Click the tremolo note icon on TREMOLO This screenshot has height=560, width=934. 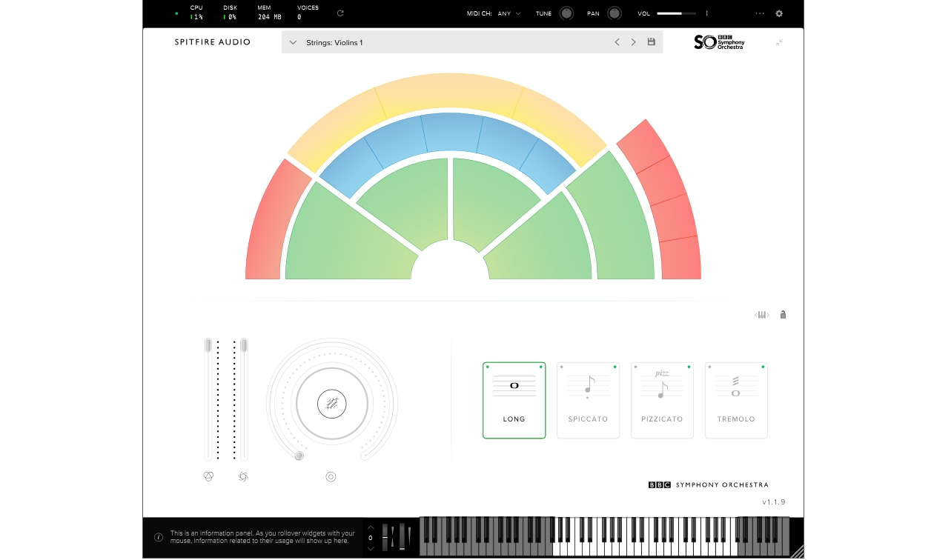tap(736, 386)
